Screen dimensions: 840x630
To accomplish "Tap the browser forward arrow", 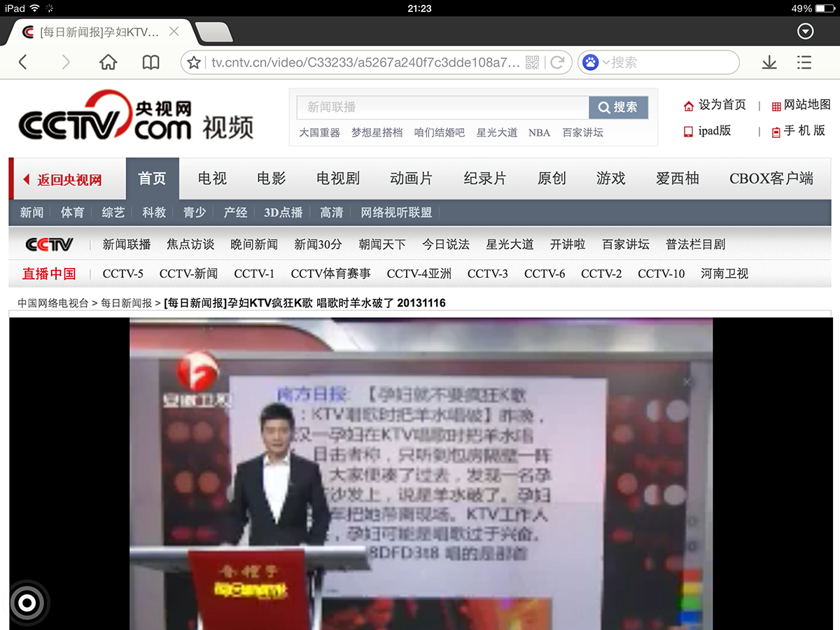I will point(66,62).
